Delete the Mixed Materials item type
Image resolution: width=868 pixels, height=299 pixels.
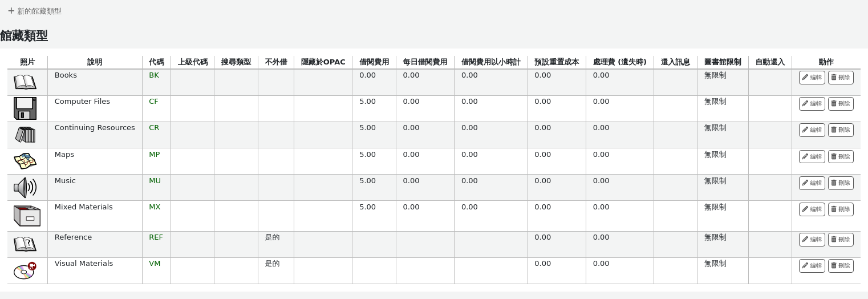click(x=841, y=209)
